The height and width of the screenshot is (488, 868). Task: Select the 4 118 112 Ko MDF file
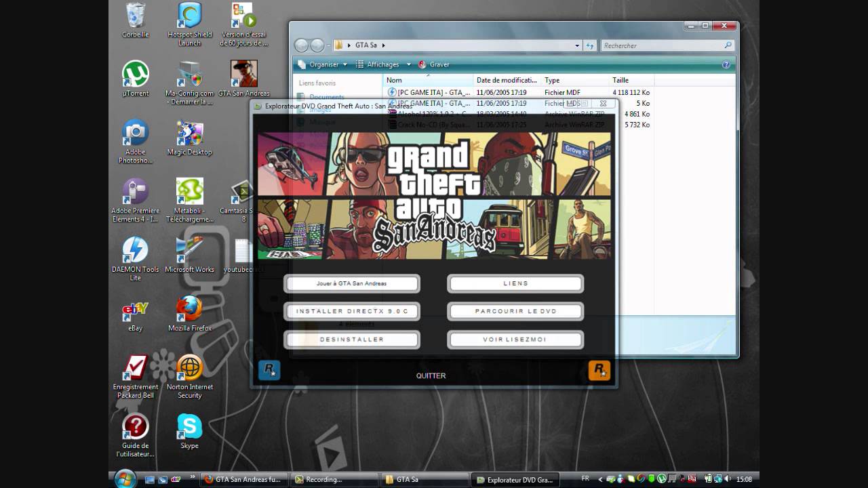click(519, 92)
